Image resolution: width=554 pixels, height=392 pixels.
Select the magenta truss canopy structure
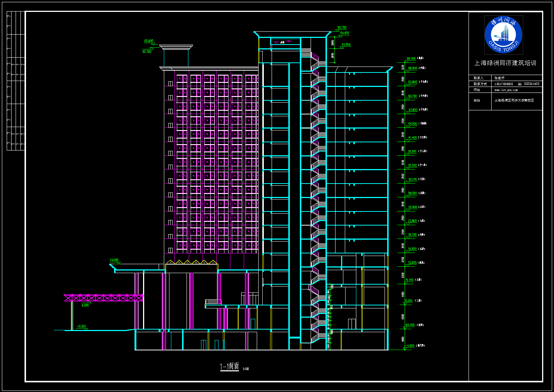coord(103,298)
